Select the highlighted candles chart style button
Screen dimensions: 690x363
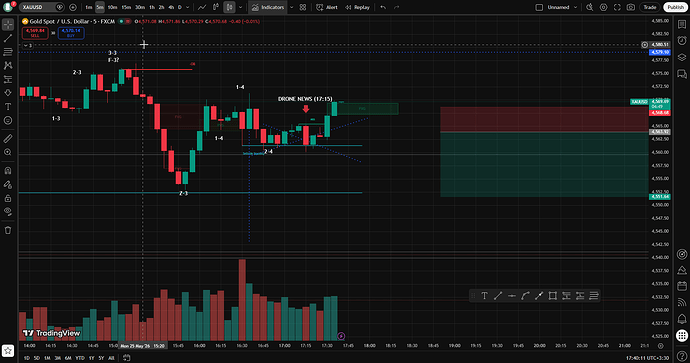[x=229, y=7]
